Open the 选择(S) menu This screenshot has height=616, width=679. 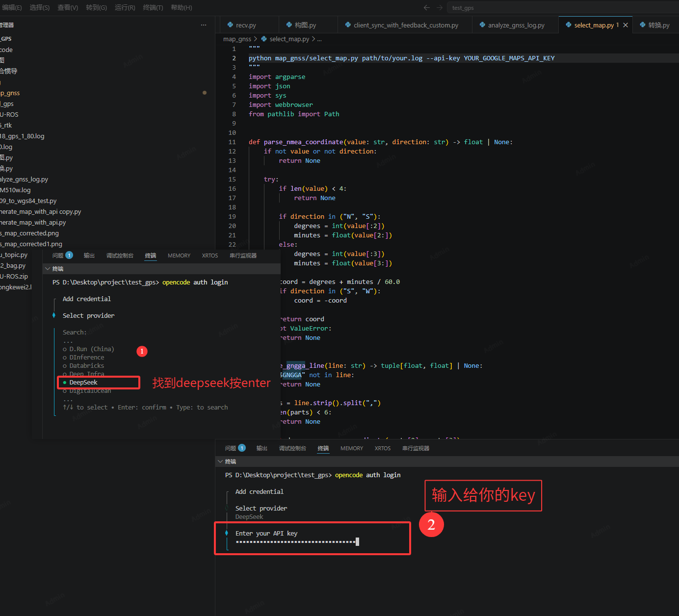coord(39,7)
